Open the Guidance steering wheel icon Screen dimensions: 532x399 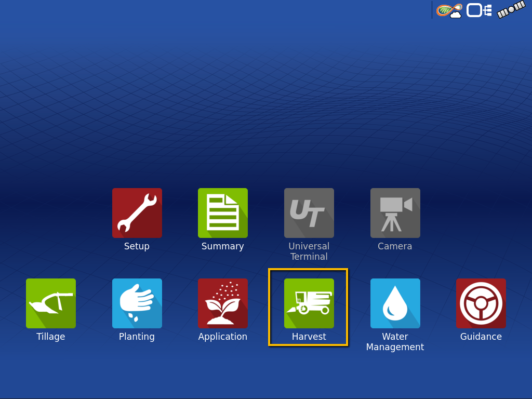pyautogui.click(x=481, y=303)
